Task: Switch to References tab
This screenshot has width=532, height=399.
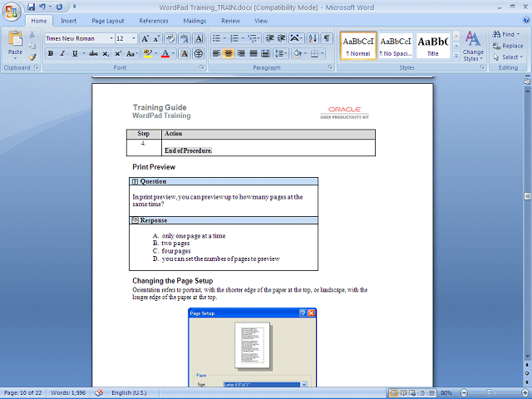Action: pos(154,21)
